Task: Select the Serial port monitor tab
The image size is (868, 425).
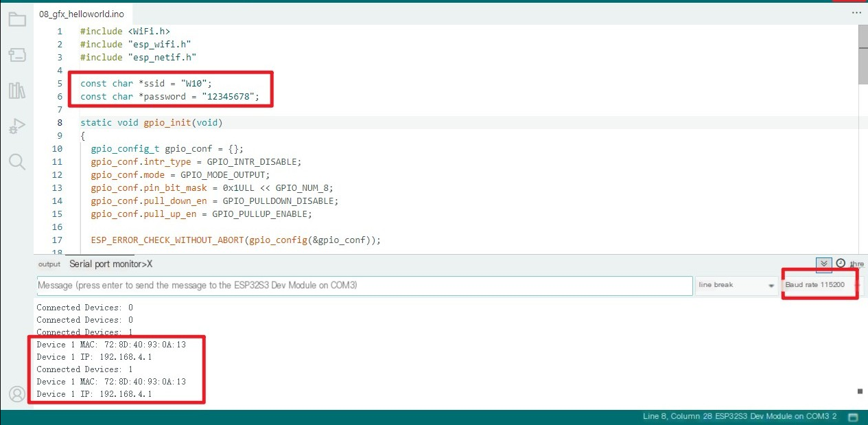Action: pyautogui.click(x=106, y=264)
